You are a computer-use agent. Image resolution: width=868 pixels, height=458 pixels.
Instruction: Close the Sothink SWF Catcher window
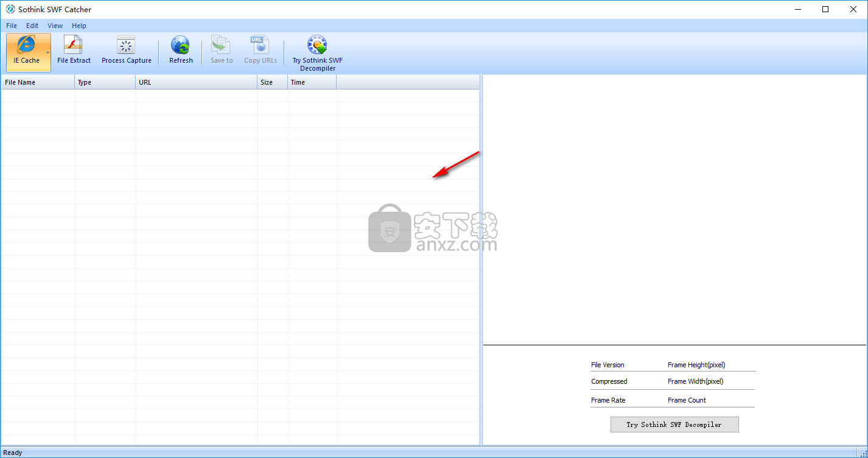(x=853, y=9)
